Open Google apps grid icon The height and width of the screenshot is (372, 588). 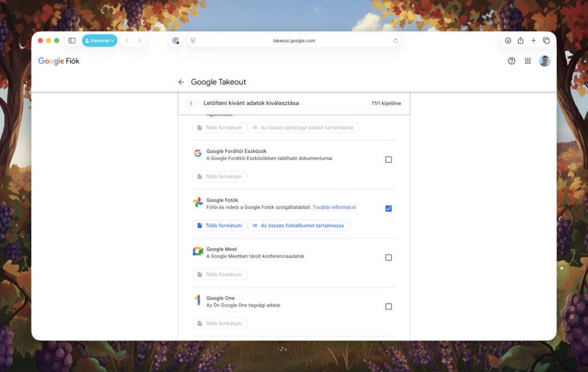(528, 61)
